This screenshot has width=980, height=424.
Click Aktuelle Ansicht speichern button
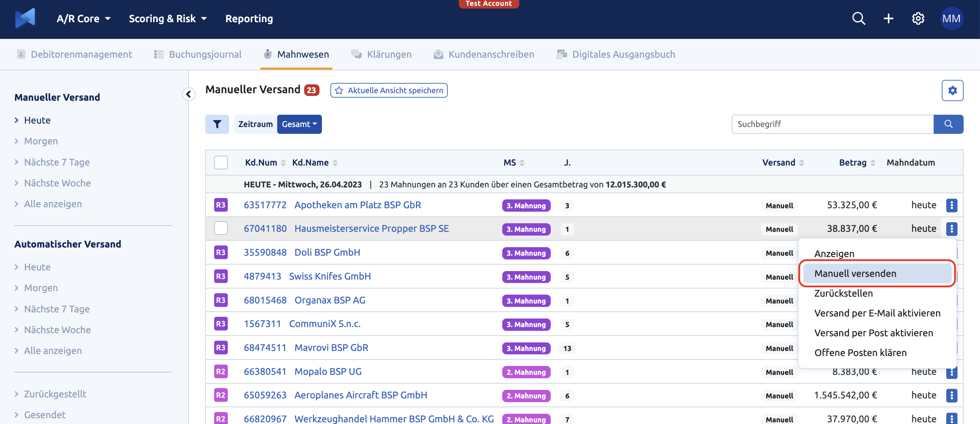click(x=389, y=90)
